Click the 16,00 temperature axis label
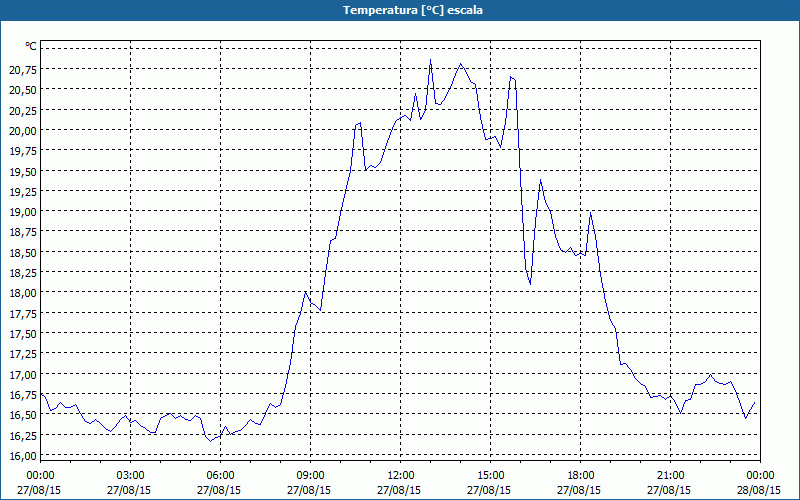 click(23, 456)
